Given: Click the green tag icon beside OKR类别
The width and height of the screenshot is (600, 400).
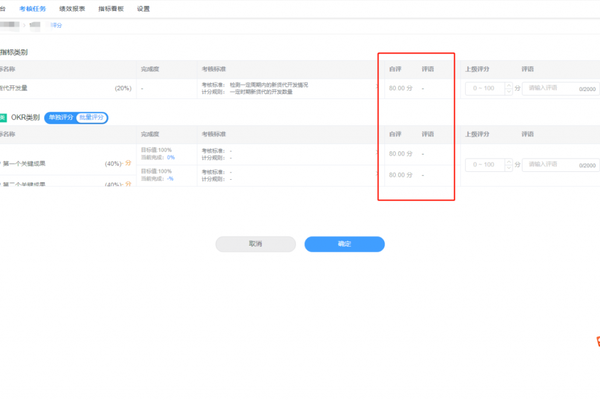Looking at the screenshot, I should coord(3,118).
